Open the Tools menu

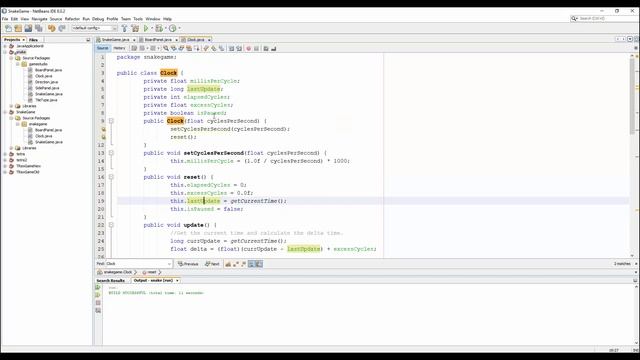138,19
